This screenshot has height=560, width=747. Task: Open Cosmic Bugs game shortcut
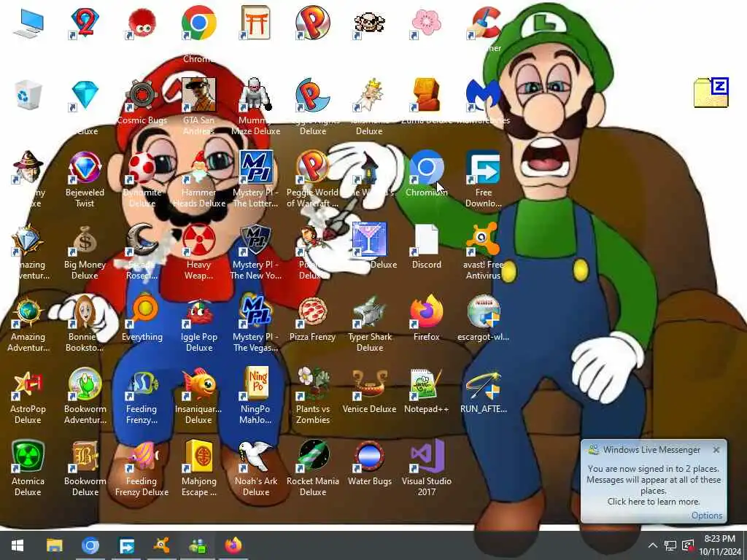[x=142, y=95]
